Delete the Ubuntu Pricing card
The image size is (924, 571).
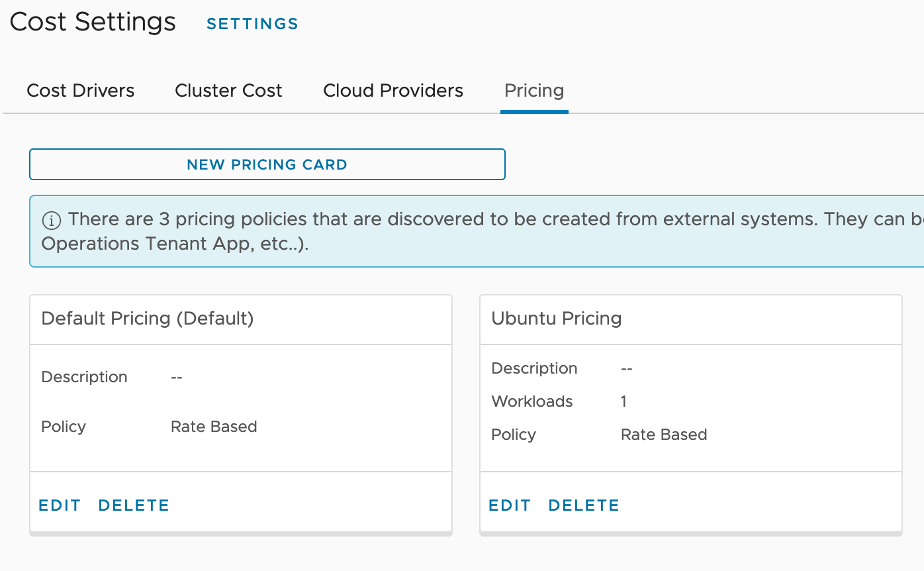(x=584, y=505)
